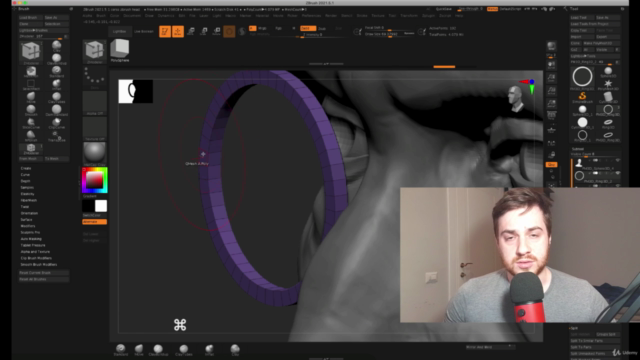Click Load Tool in Tool palette
The width and height of the screenshot is (640, 360).
coord(582,18)
